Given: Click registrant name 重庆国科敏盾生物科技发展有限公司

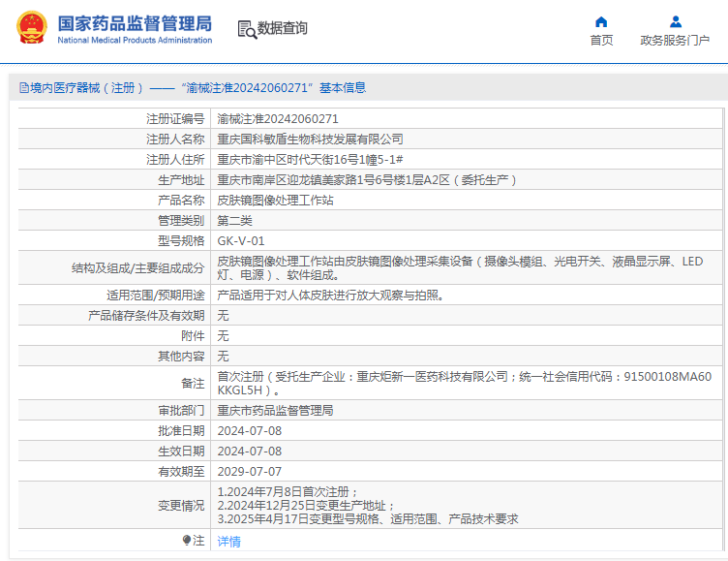Looking at the screenshot, I should coord(310,139).
